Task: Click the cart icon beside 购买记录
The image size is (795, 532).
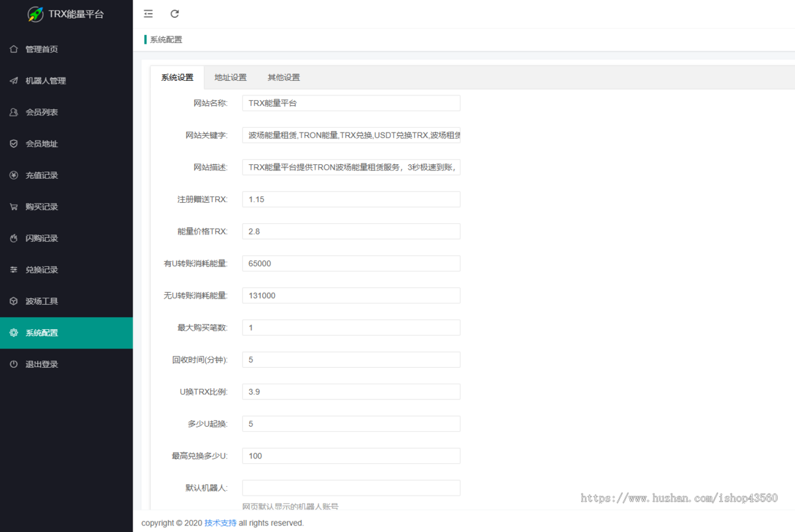Action: coord(14,207)
